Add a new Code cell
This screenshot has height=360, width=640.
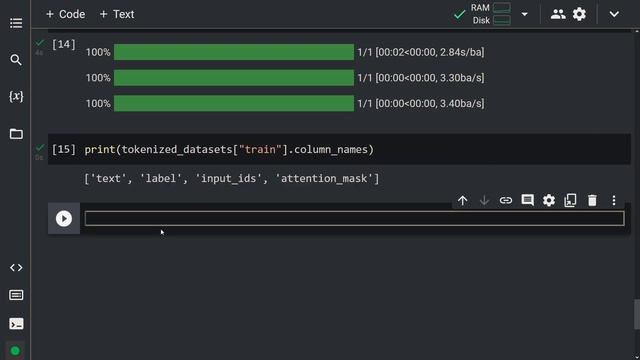[65, 14]
